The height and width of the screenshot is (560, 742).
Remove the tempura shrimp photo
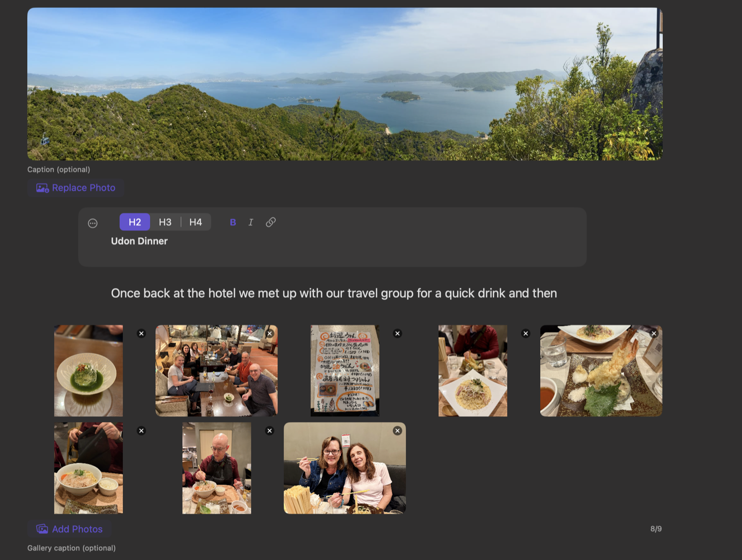[x=654, y=333]
